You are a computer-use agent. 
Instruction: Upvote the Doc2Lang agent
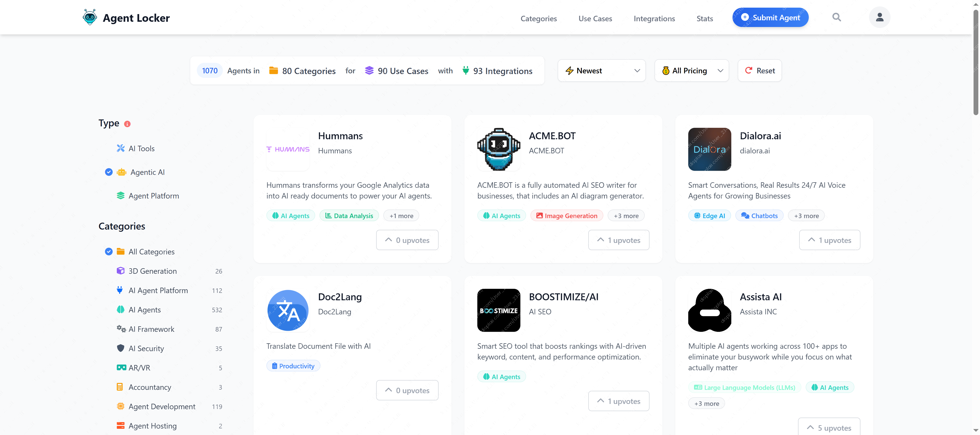tap(407, 390)
